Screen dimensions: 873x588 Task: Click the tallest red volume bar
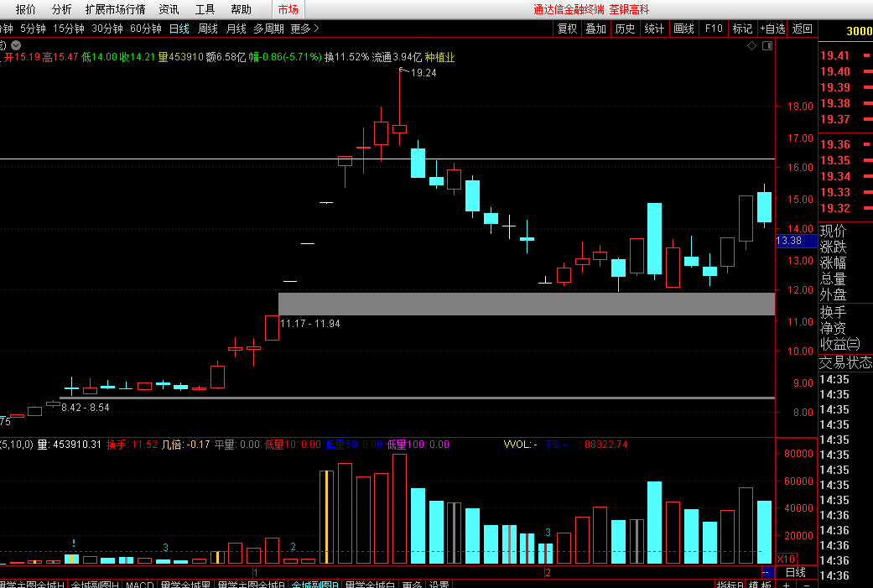(x=399, y=509)
